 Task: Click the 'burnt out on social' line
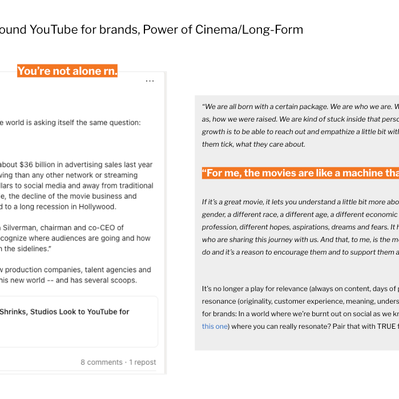(300, 314)
